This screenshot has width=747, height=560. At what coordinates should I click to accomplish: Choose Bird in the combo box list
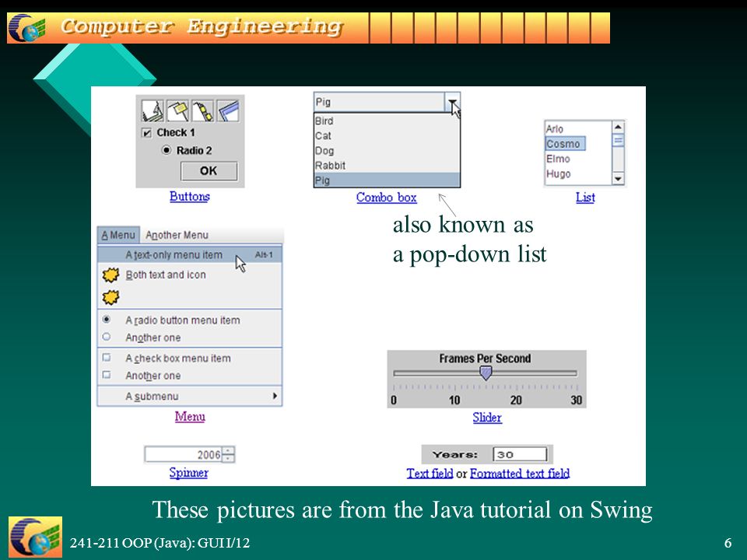(x=387, y=121)
